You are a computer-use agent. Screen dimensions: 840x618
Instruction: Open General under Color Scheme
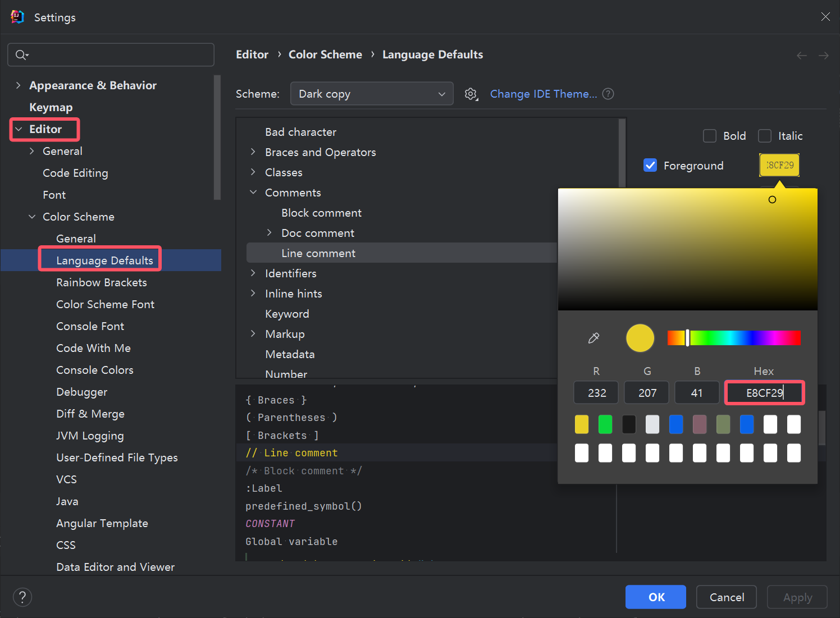click(76, 239)
